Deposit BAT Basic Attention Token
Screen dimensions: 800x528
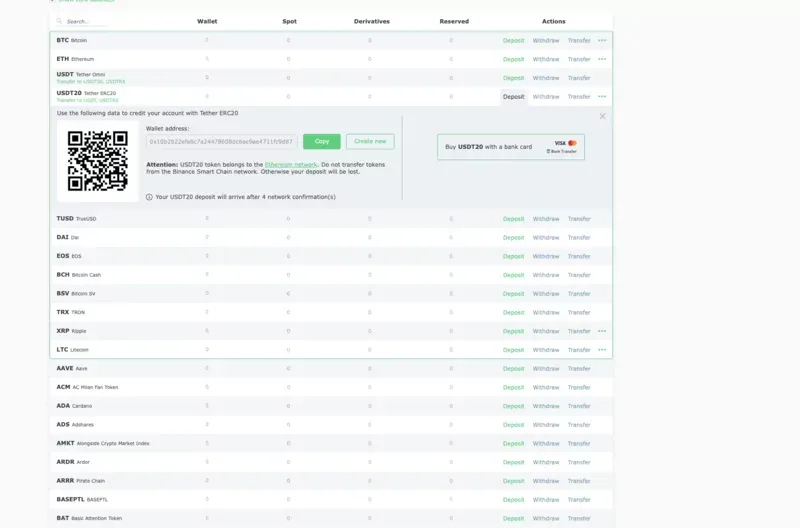[x=513, y=518]
